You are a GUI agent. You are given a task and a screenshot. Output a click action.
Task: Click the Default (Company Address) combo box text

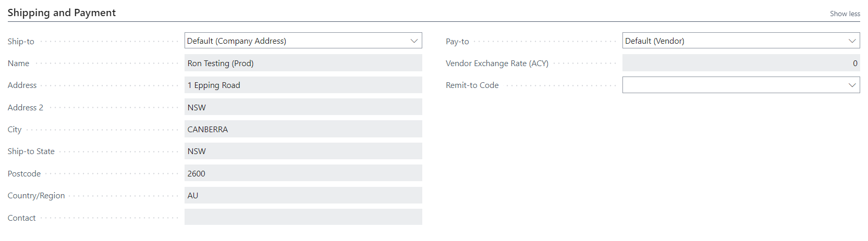pos(237,41)
